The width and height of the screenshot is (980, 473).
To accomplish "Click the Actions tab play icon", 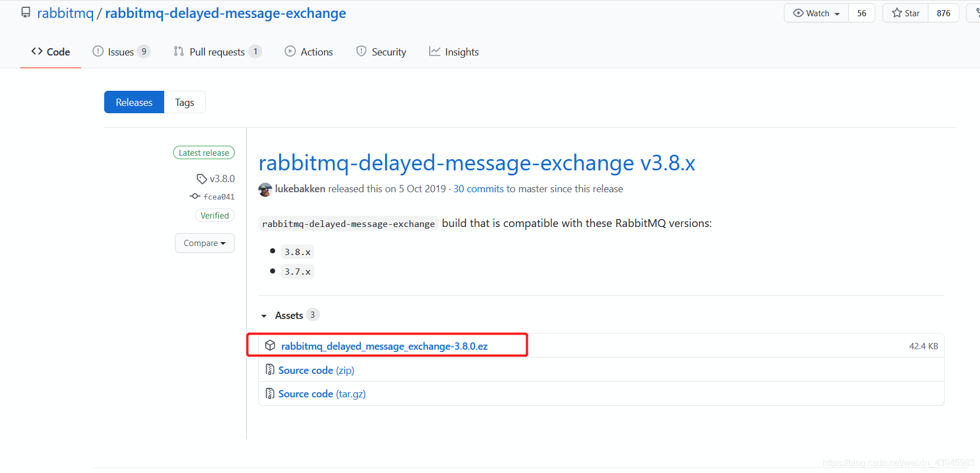I will click(x=290, y=52).
